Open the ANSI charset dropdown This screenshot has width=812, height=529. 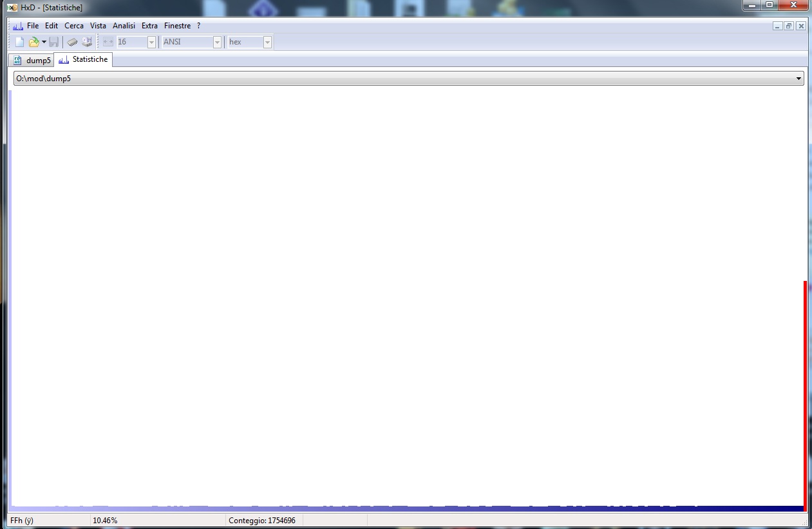[x=217, y=42]
